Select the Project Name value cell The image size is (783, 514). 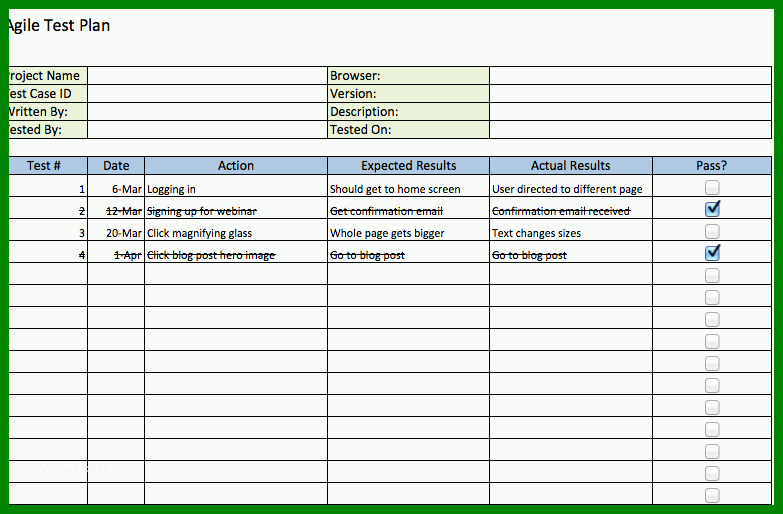click(207, 75)
